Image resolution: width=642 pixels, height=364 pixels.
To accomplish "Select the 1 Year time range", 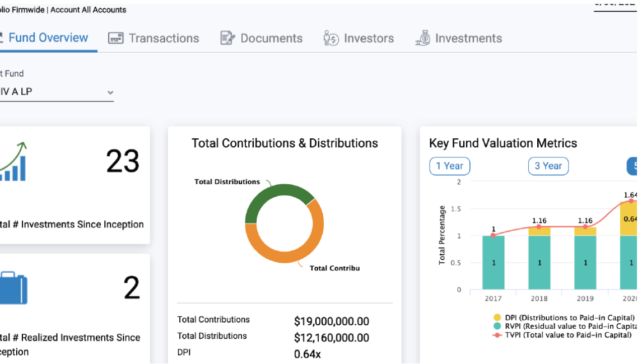I will tap(449, 166).
